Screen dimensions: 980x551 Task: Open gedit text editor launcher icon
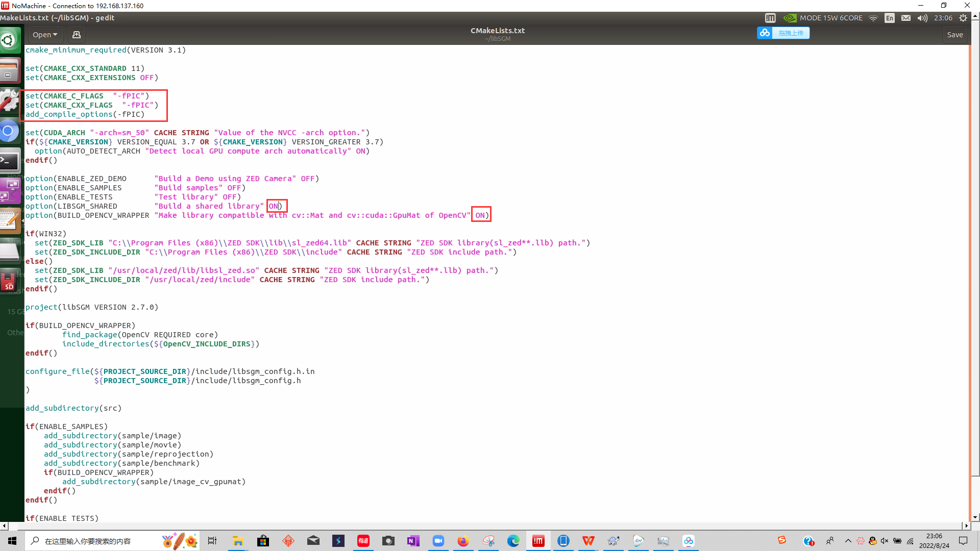pyautogui.click(x=9, y=221)
